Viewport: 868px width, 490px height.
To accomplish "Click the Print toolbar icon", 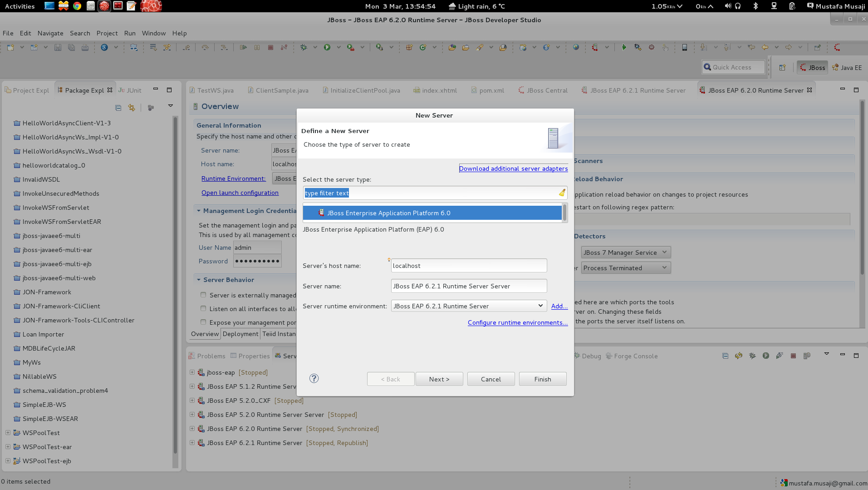I will pos(85,47).
